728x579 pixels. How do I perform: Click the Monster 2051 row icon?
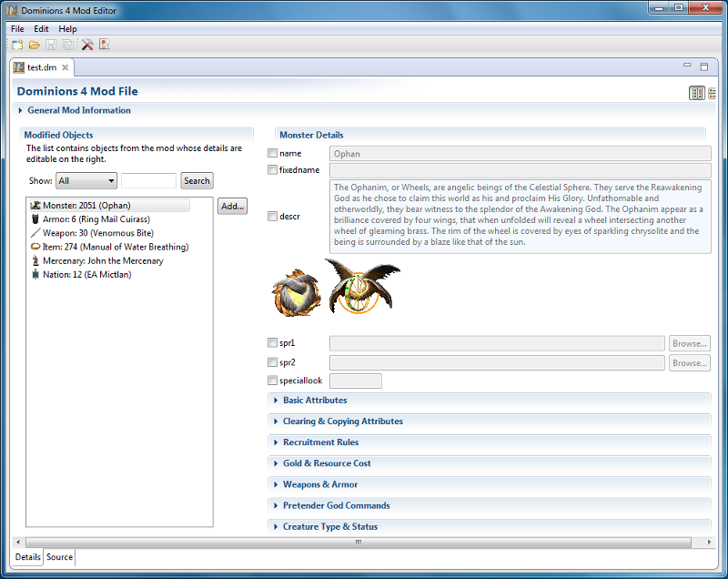tap(35, 205)
